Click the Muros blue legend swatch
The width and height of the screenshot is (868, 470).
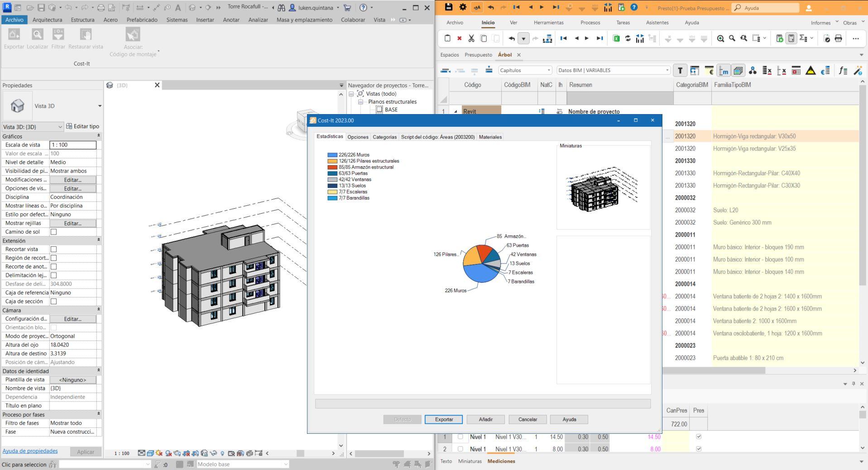click(332, 155)
